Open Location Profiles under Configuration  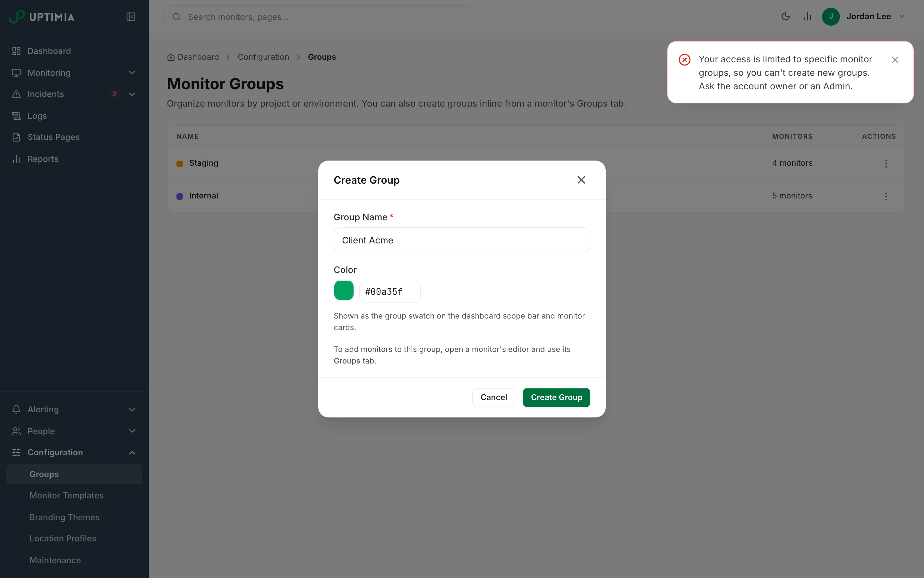(74, 538)
